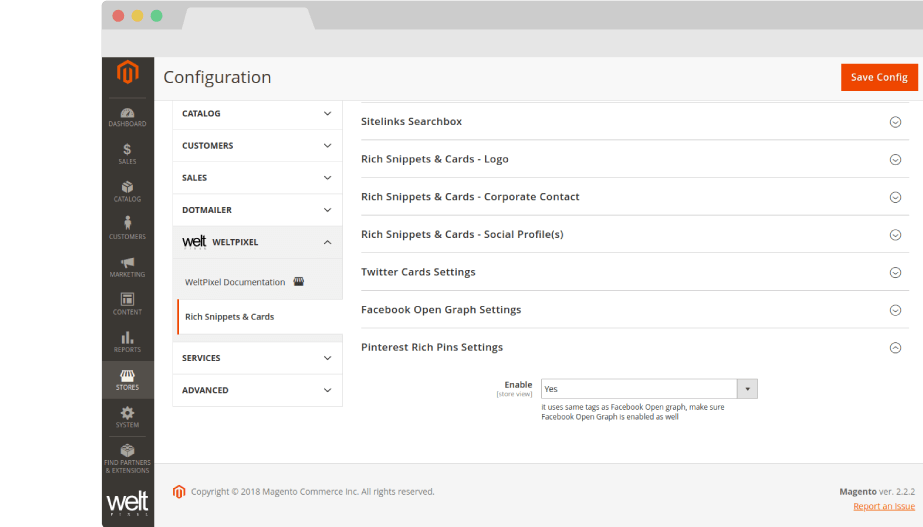Click the Report an Issue link
The width and height of the screenshot is (923, 527).
coord(883,506)
